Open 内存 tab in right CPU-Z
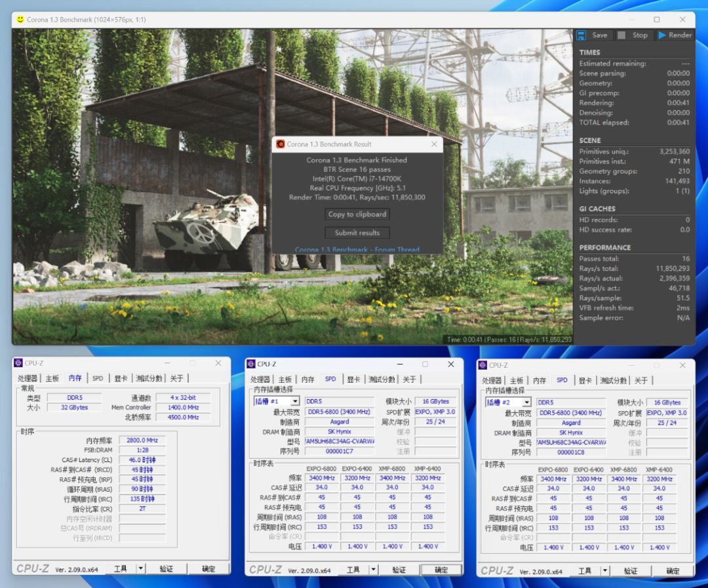This screenshot has height=588, width=708. (x=540, y=380)
